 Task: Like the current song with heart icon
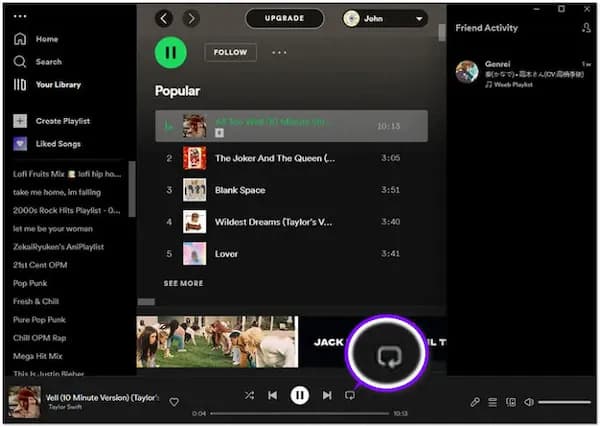pos(174,402)
